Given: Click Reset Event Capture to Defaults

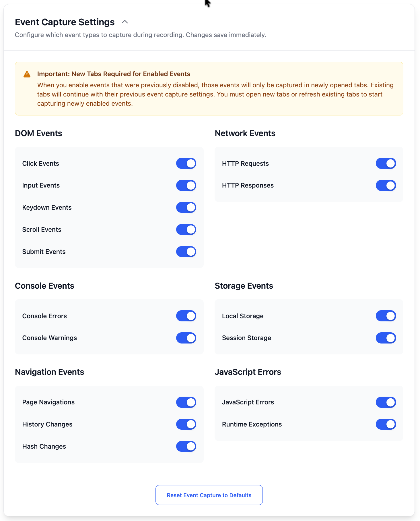Looking at the screenshot, I should [209, 495].
